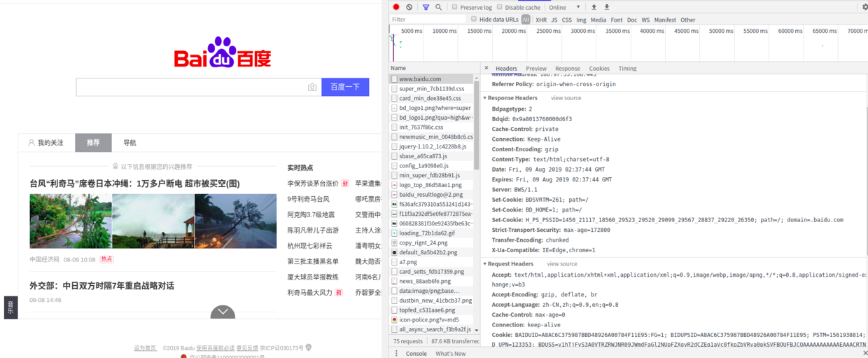Select www.baidu.com request row
Screen dimensions: 868x358
pos(432,79)
